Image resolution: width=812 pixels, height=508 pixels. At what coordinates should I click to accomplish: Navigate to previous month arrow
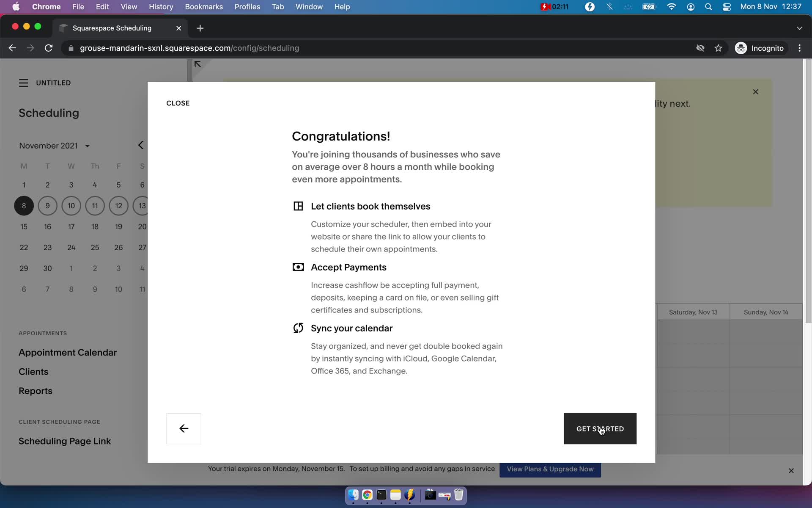[141, 145]
